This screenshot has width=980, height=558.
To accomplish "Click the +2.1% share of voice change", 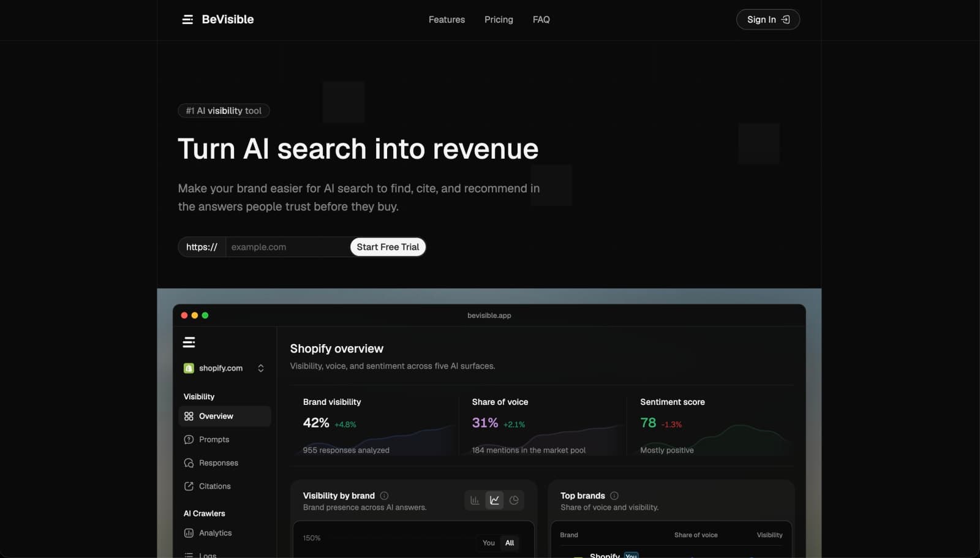I will click(514, 424).
